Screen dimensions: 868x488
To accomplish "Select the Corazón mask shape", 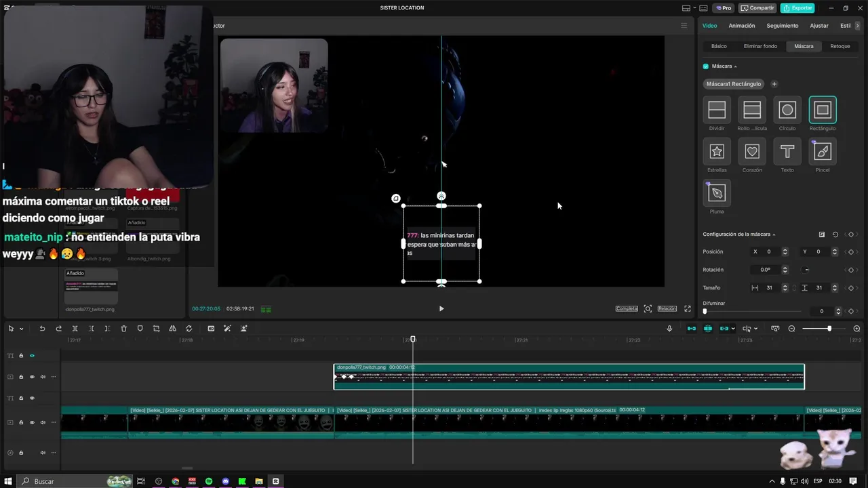I will coord(752,151).
